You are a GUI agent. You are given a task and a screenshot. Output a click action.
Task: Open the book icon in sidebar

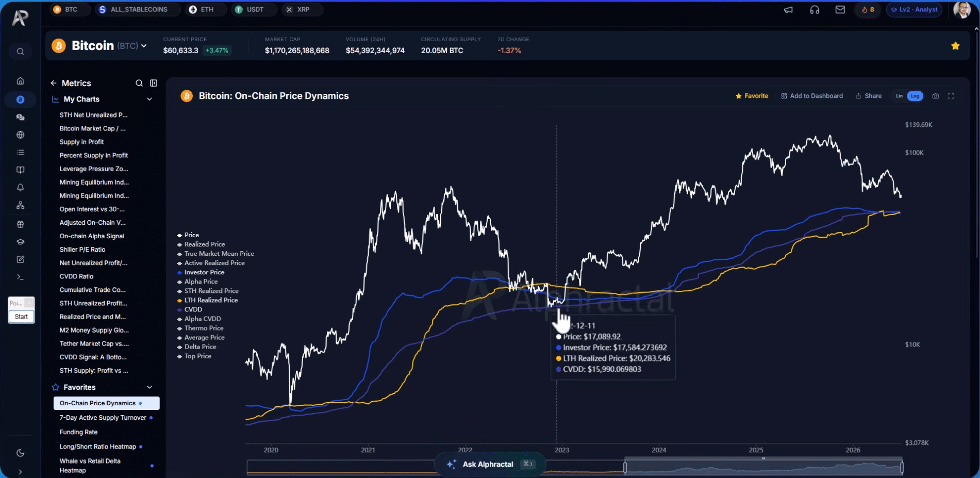[x=20, y=170]
